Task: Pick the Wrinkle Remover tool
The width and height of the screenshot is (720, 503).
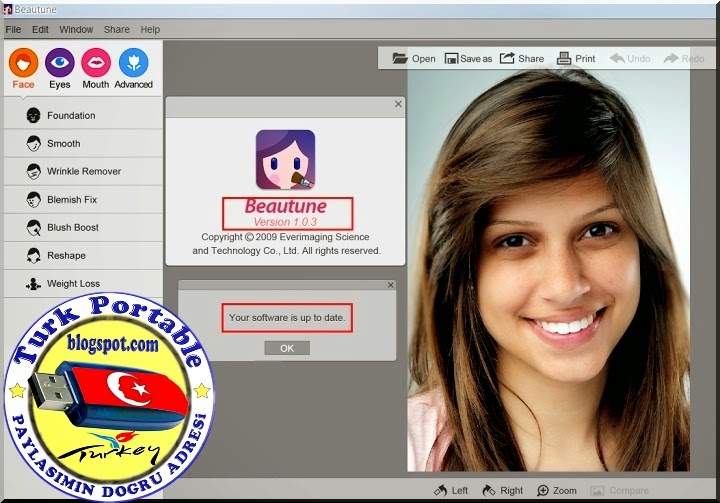Action: (x=83, y=171)
